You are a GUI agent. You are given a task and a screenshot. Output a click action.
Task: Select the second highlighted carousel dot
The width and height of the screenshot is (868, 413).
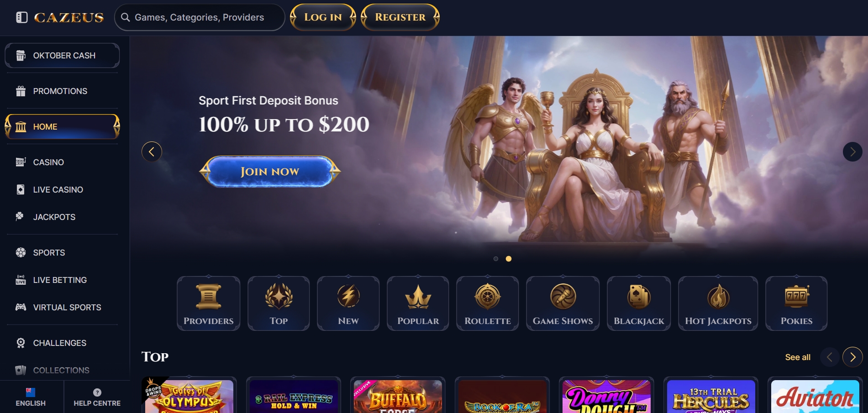[x=509, y=259]
